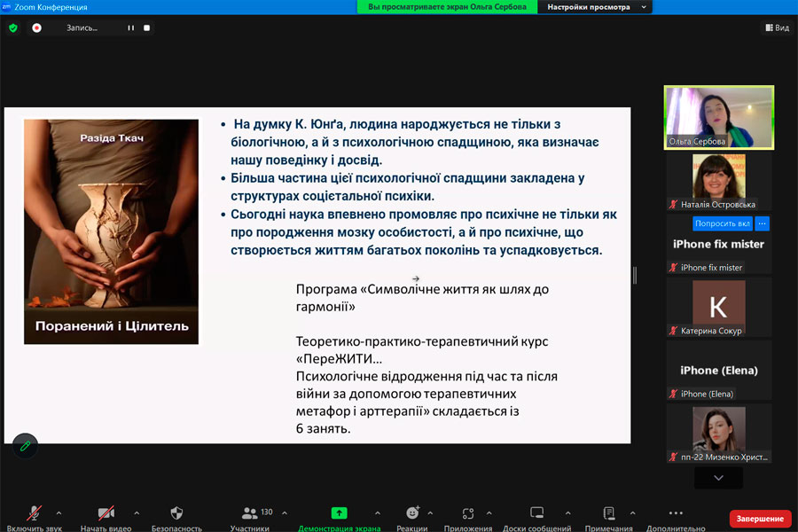Click the red recording indicator icon
798x532 pixels.
[x=36, y=28]
